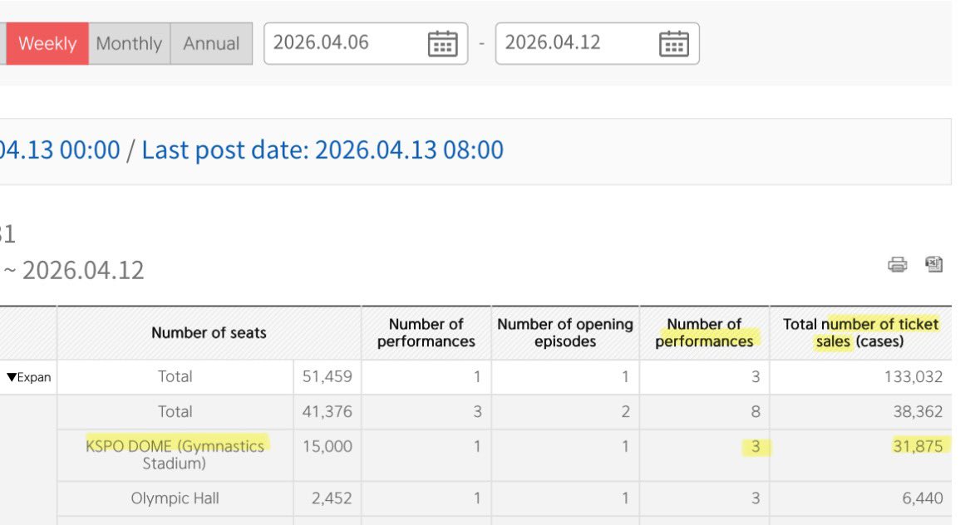Screen dimensions: 980x525
Task: Select seat count 15,000
Action: 327,446
